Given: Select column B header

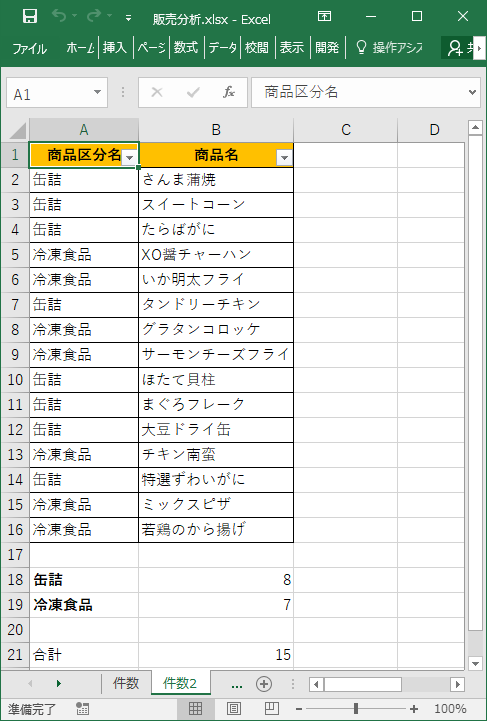Looking at the screenshot, I should (216, 130).
